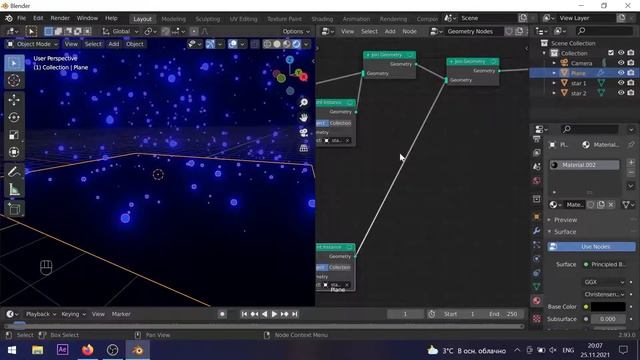Select the Scale tool
The image size is (640, 360).
click(14, 135)
